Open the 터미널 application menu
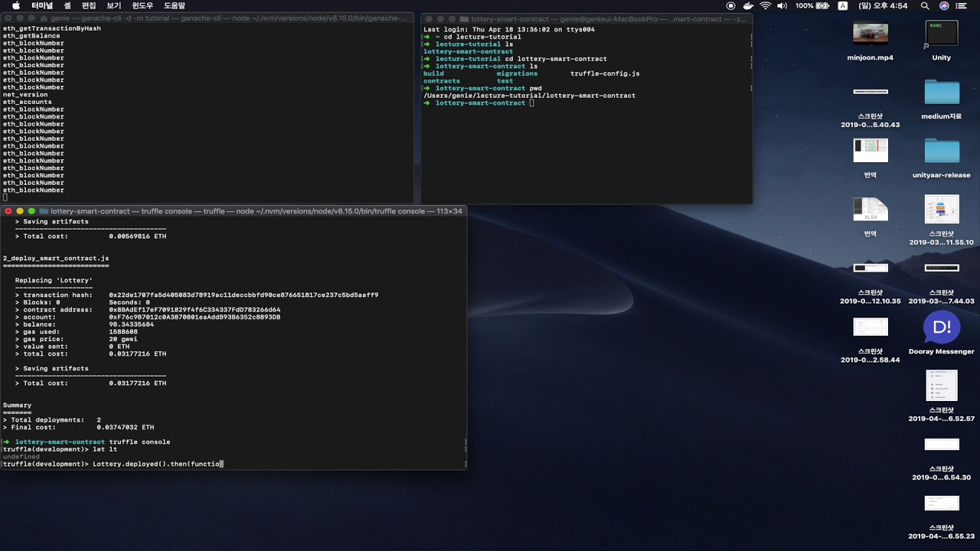Screen dimensions: 980x551 click(x=42, y=5)
